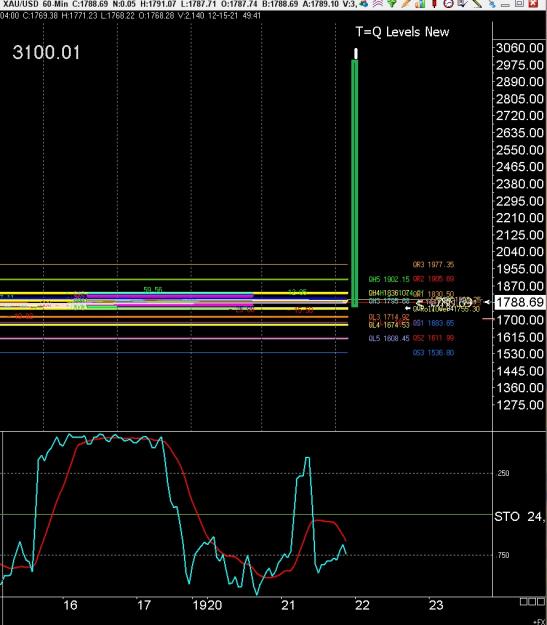
Task: Click the red candle marker icon
Action: click(x=434, y=4)
